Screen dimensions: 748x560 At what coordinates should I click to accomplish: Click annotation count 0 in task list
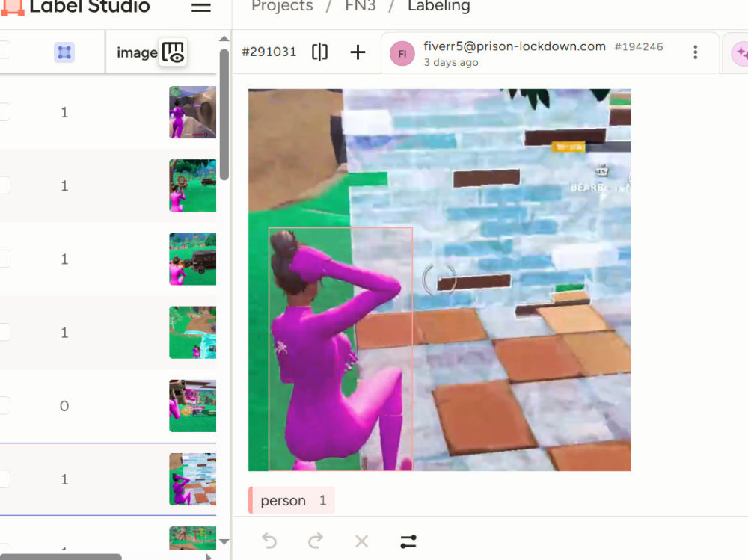pos(64,406)
